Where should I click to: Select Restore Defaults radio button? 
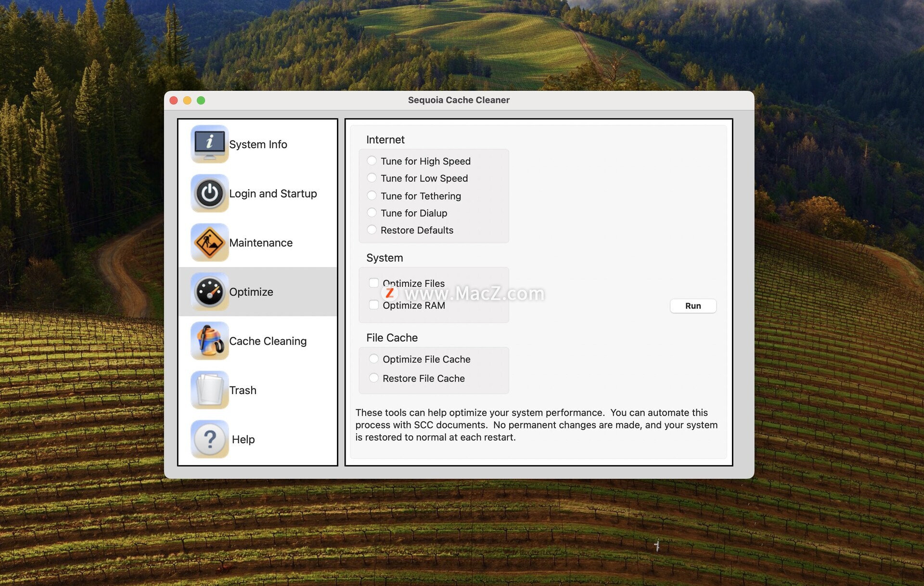(372, 230)
